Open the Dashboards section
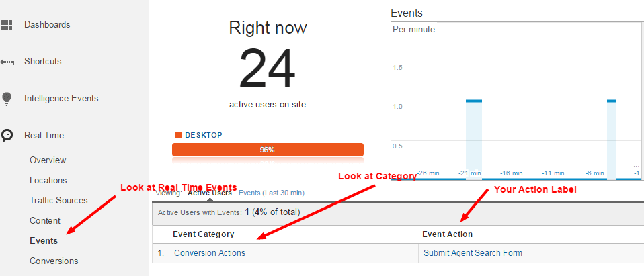Viewport: 644px width, 276px height. click(x=47, y=25)
